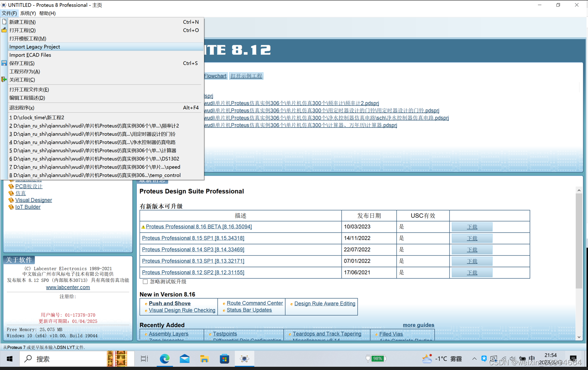Viewport: 588px width, 370px height.
Task: Select 打开工程文件夹(E) menu entry
Action: [x=105, y=89]
